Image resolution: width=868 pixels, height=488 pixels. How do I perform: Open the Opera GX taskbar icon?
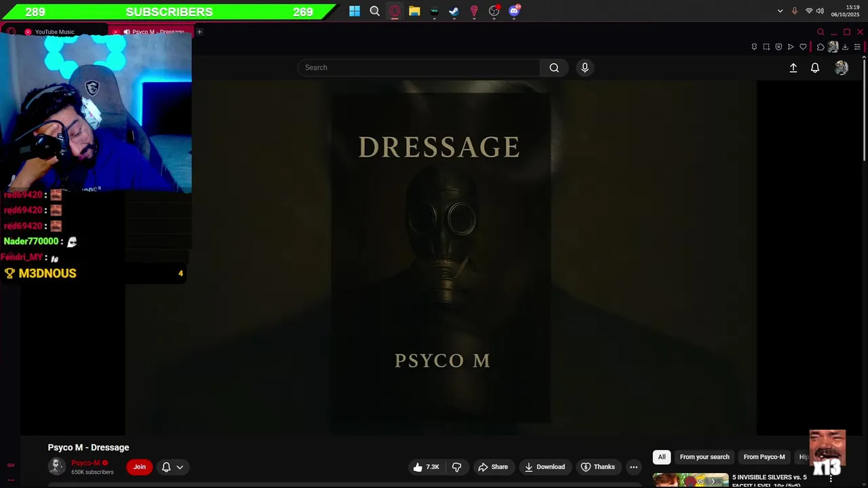click(395, 11)
